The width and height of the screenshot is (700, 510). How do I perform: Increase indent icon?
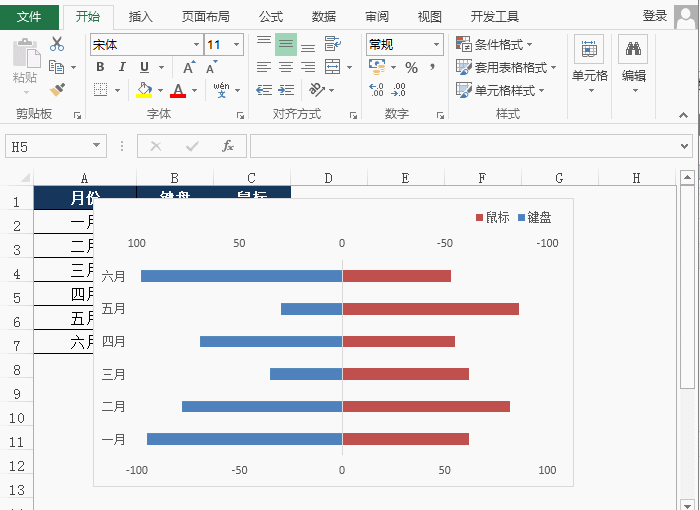tap(286, 90)
